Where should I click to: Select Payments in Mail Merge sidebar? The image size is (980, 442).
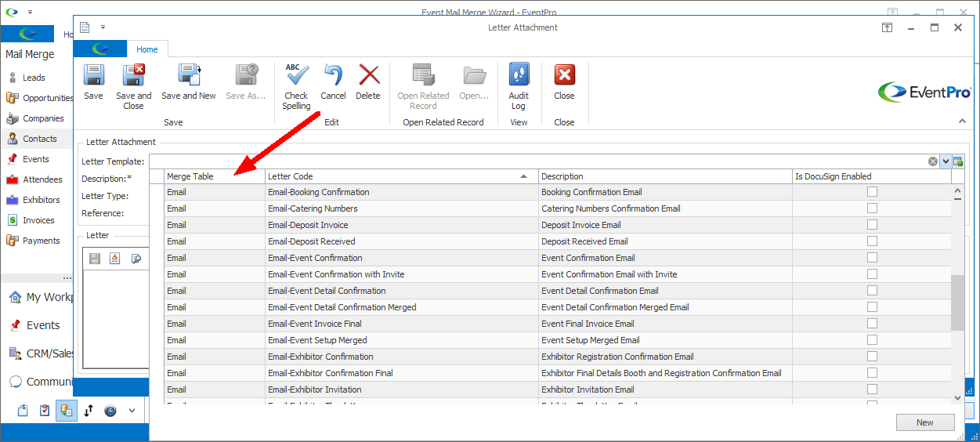[32, 241]
